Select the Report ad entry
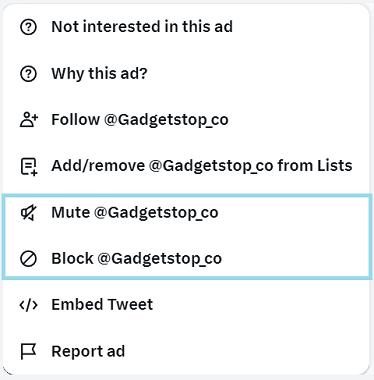This screenshot has width=374, height=380. pos(186,351)
